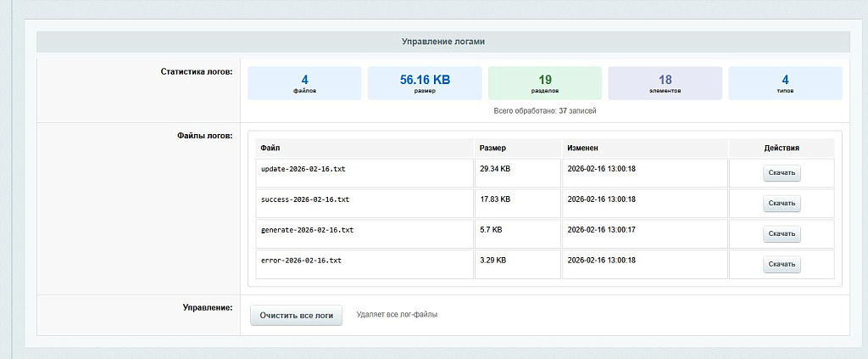
Task: Click the 'Файлы логов:' label
Action: pos(205,136)
